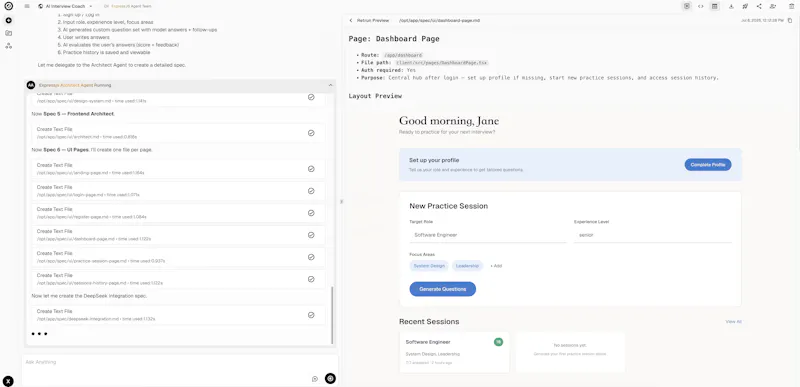Viewport: 800px width, 387px height.
Task: Open the sessions-history-page.md Create Text File entry
Action: point(178,279)
